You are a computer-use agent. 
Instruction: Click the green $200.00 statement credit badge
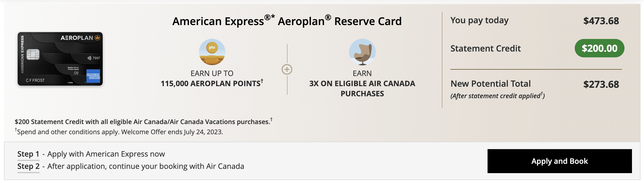point(599,48)
